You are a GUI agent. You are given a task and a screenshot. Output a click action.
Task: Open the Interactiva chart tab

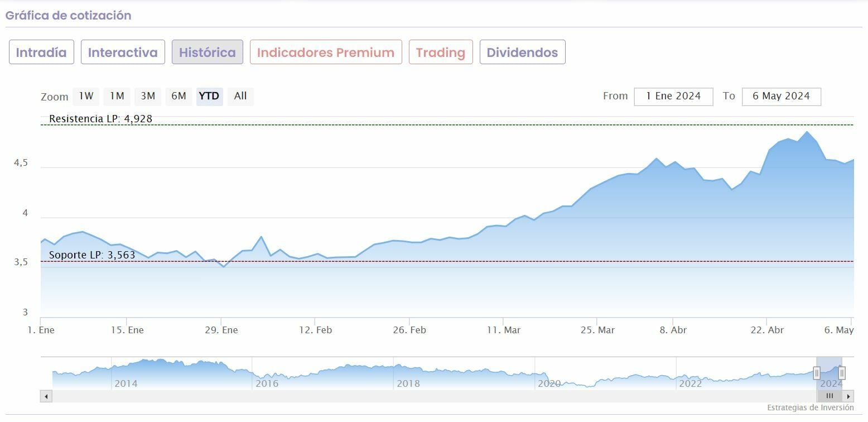point(123,52)
